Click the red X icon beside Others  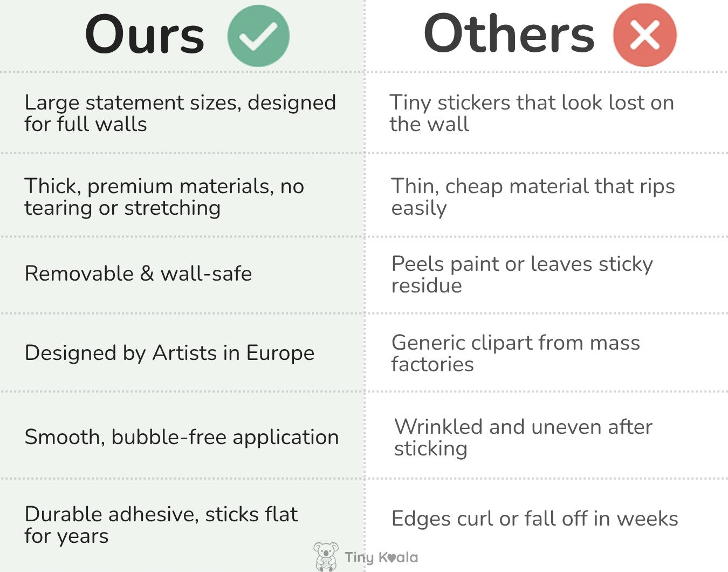tap(644, 36)
